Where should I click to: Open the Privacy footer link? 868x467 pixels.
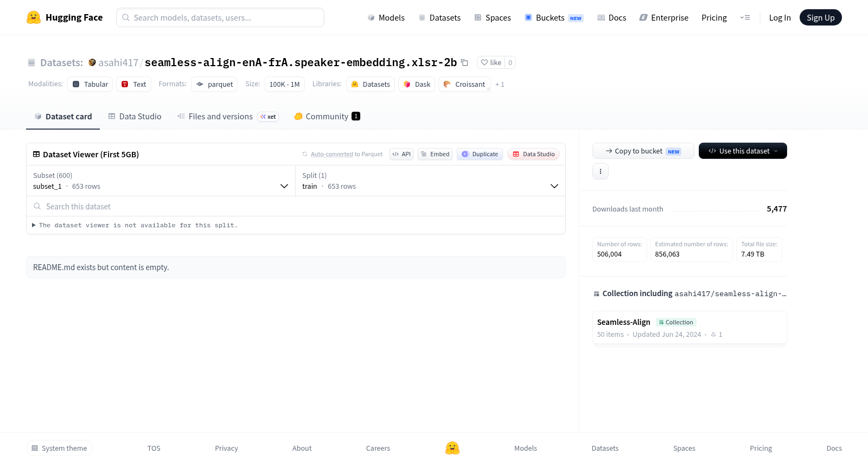226,448
